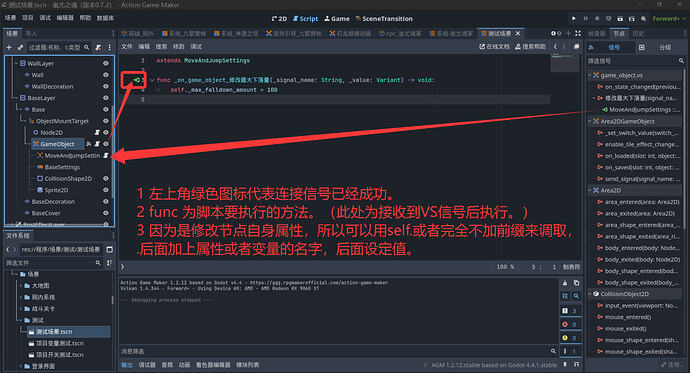The height and width of the screenshot is (373, 690).
Task: Collapse the BaseLayer tree node
Action: pyautogui.click(x=16, y=98)
